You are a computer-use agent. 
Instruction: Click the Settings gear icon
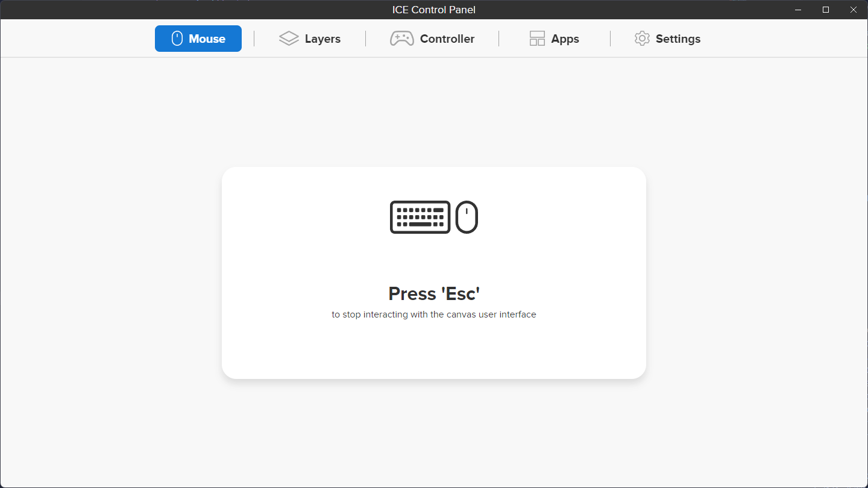click(642, 39)
